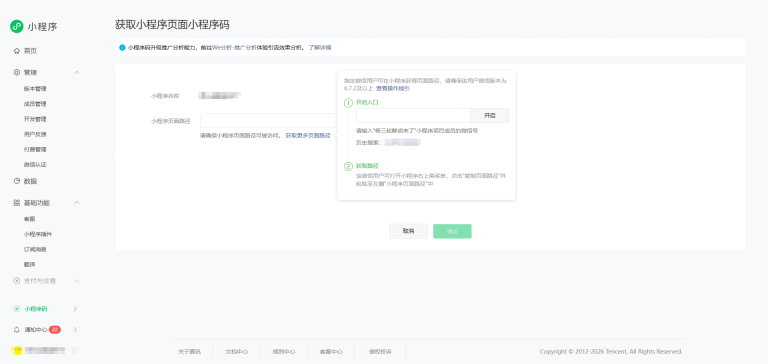Open the We分析·推广分析 link
Image resolution: width=768 pixels, height=364 pixels.
pos(234,48)
